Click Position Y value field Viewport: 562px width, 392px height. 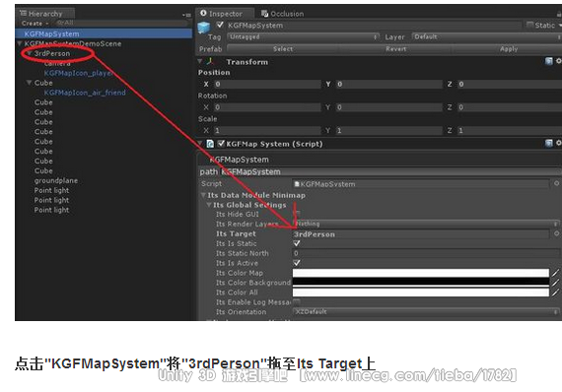click(x=388, y=84)
